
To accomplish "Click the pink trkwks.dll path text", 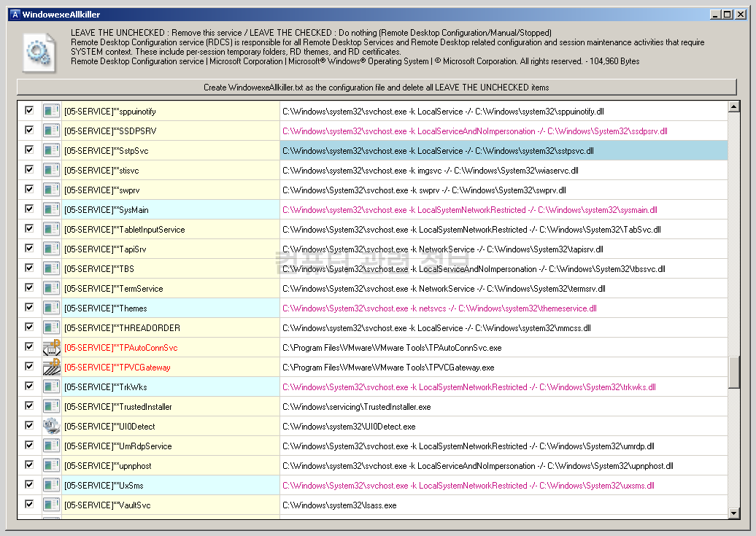I will coord(469,387).
